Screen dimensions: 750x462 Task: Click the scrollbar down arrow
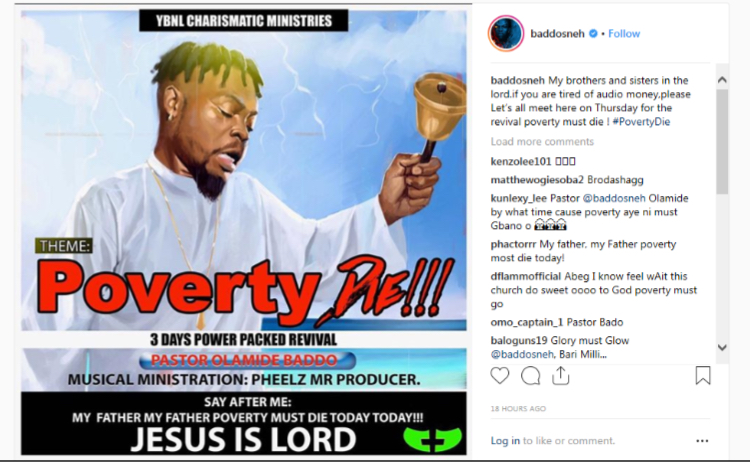pos(722,348)
